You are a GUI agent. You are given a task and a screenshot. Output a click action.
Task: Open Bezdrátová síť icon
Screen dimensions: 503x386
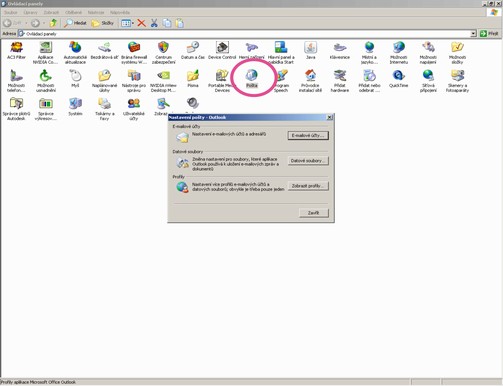104,48
